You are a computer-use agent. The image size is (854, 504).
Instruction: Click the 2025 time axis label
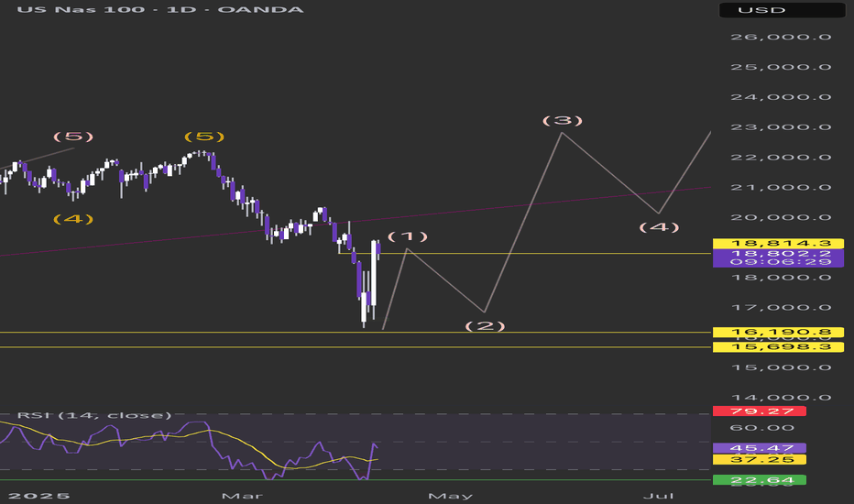(x=39, y=496)
